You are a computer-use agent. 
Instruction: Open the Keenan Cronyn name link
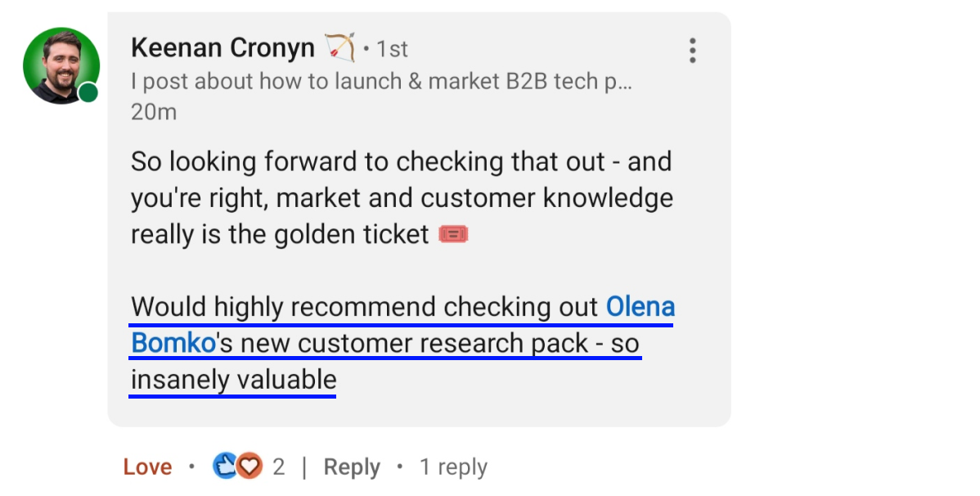point(223,48)
